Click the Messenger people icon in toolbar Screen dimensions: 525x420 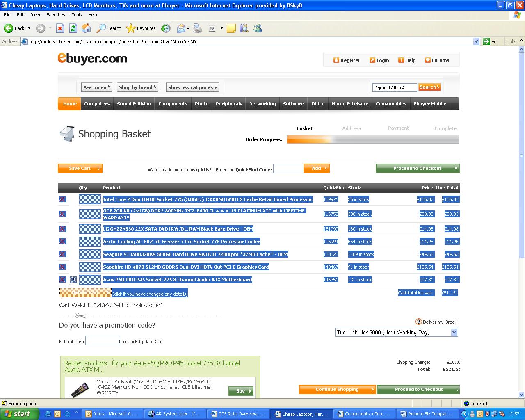pos(258,28)
